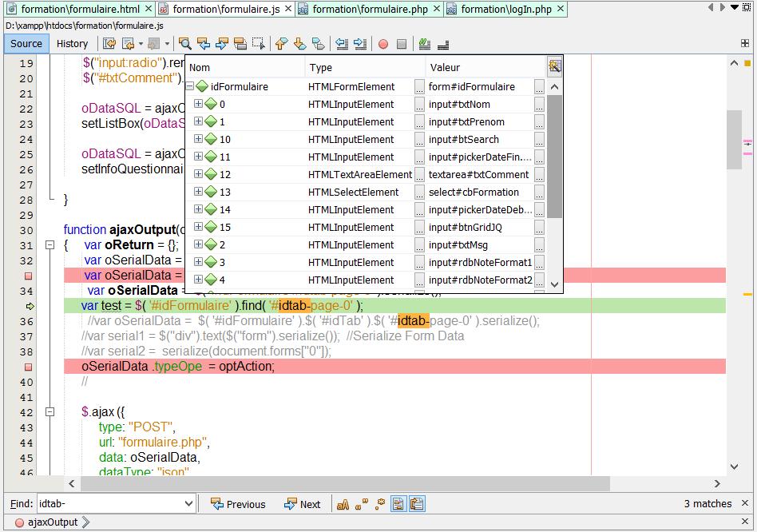Click the Uncomment toolbar icon
The height and width of the screenshot is (532, 757).
click(442, 45)
